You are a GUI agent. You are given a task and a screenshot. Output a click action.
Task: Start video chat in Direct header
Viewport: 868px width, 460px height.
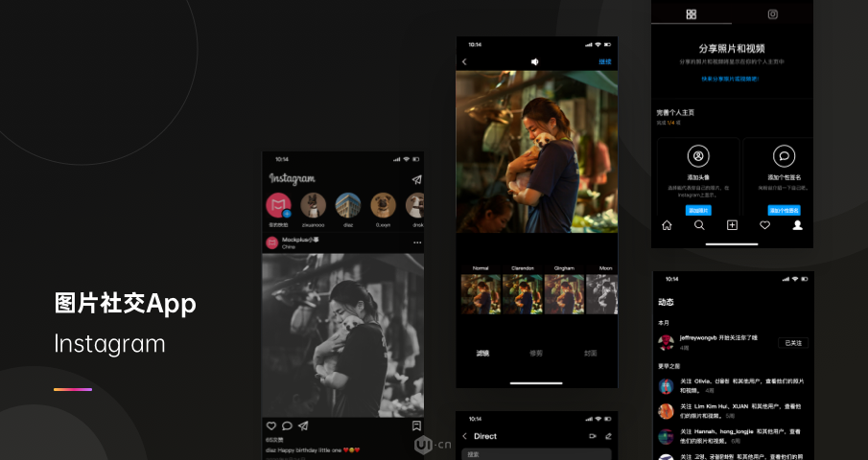tap(593, 436)
